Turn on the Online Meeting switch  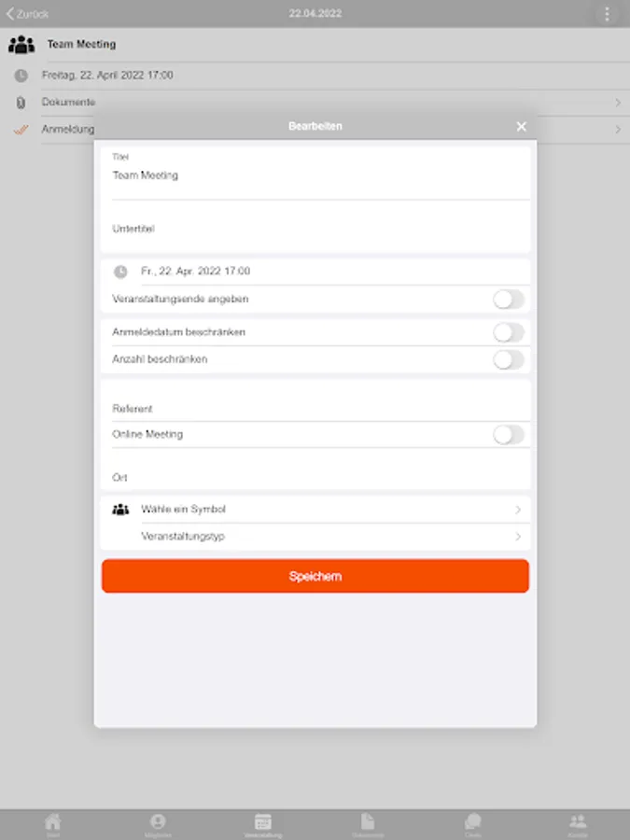pos(509,434)
